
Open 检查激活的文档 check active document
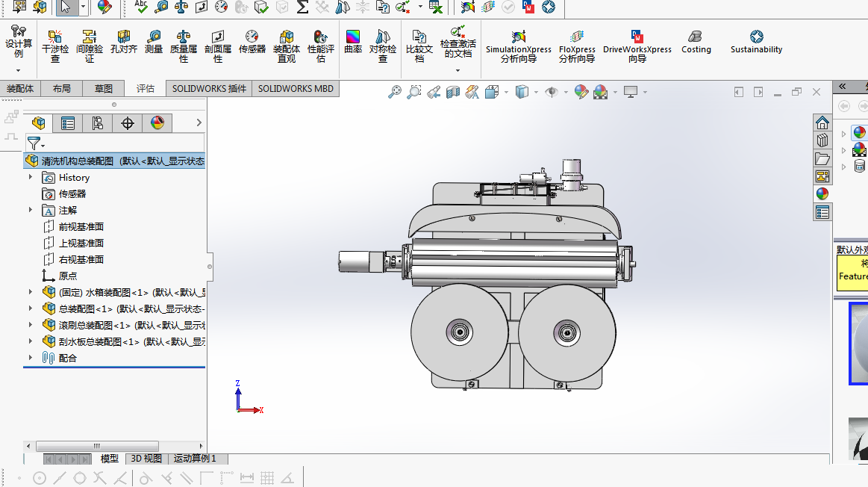coord(458,42)
